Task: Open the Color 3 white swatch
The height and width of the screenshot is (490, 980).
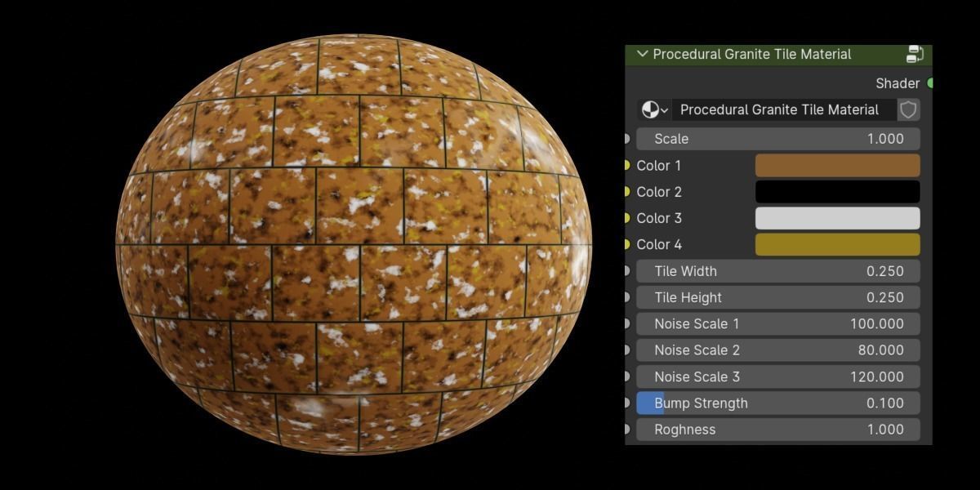Action: coord(837,218)
